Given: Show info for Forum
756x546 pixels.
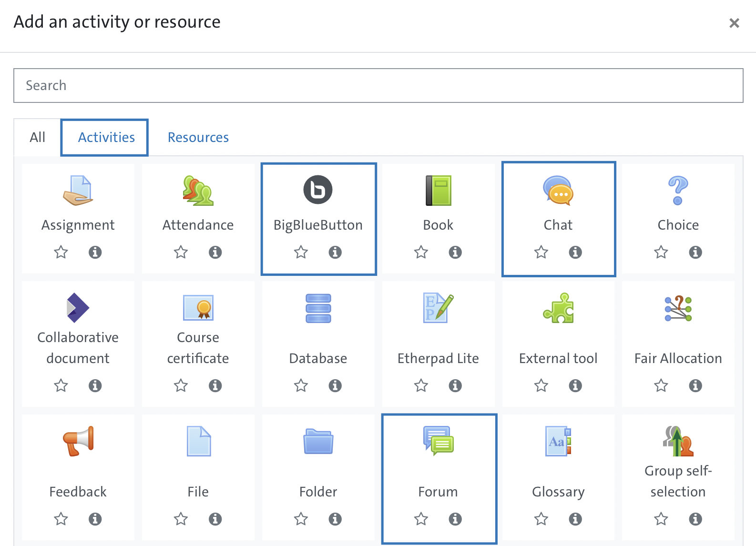Looking at the screenshot, I should click(455, 519).
